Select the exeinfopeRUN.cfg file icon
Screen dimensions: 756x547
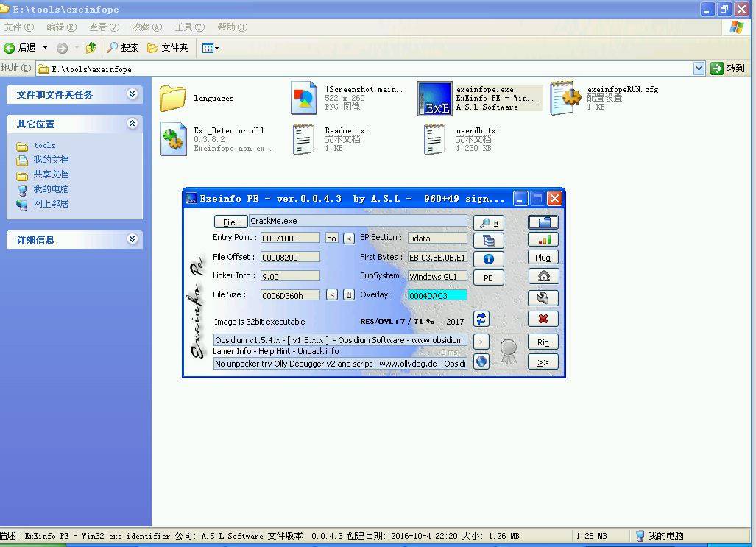(x=565, y=98)
